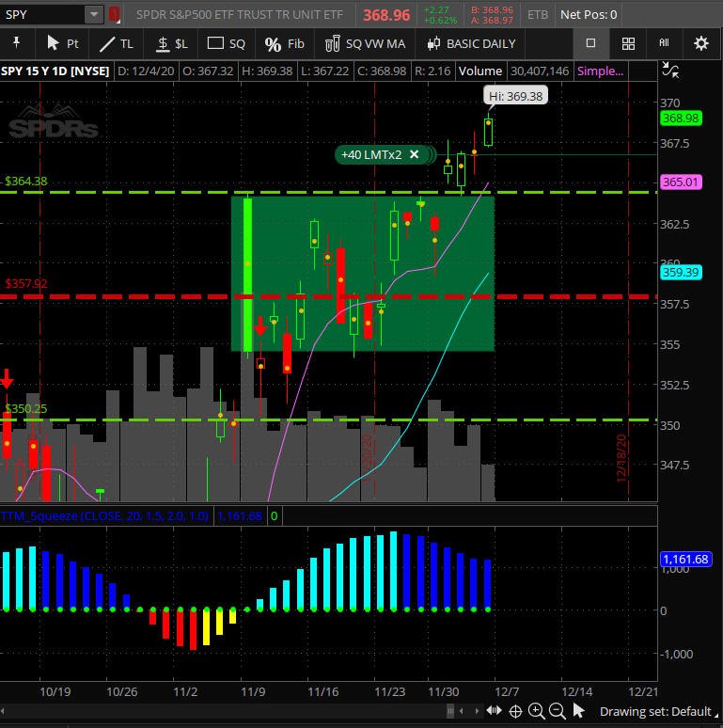This screenshot has height=728, width=723.
Task: Zoom in on the chart
Action: [x=536, y=711]
